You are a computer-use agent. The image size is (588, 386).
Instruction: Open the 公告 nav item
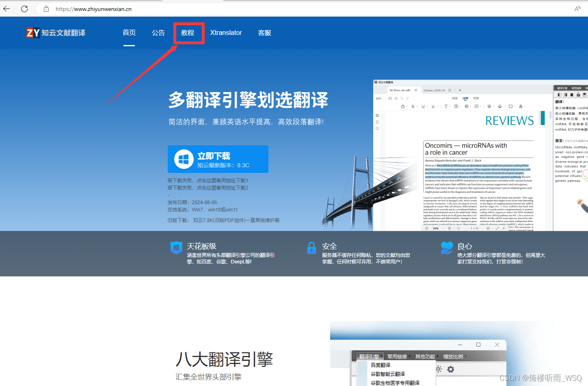(x=158, y=32)
